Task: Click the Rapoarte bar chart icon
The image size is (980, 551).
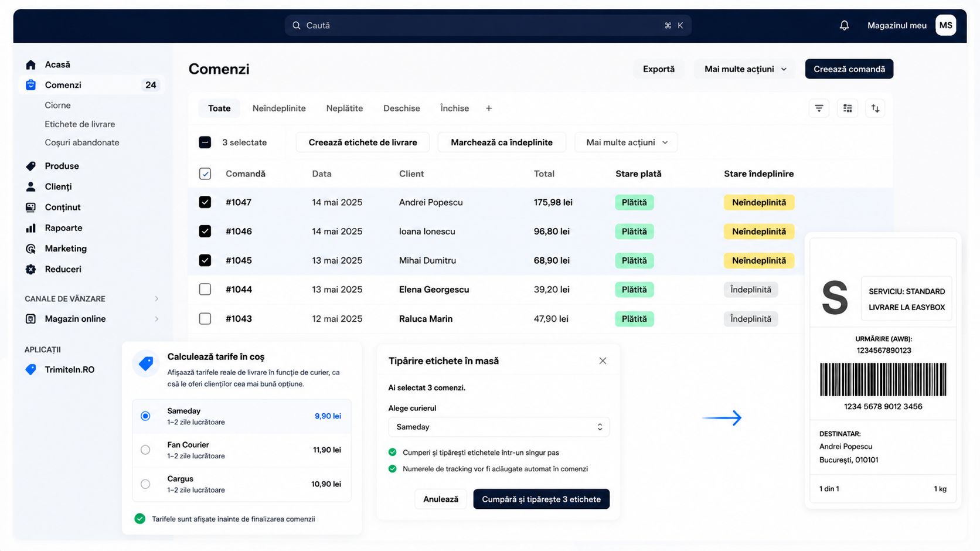Action: (x=31, y=228)
